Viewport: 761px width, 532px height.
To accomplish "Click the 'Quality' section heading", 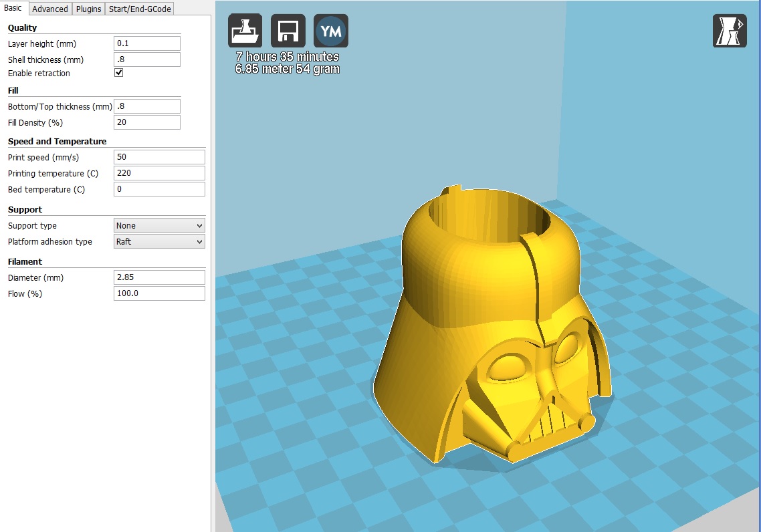I will click(x=22, y=27).
